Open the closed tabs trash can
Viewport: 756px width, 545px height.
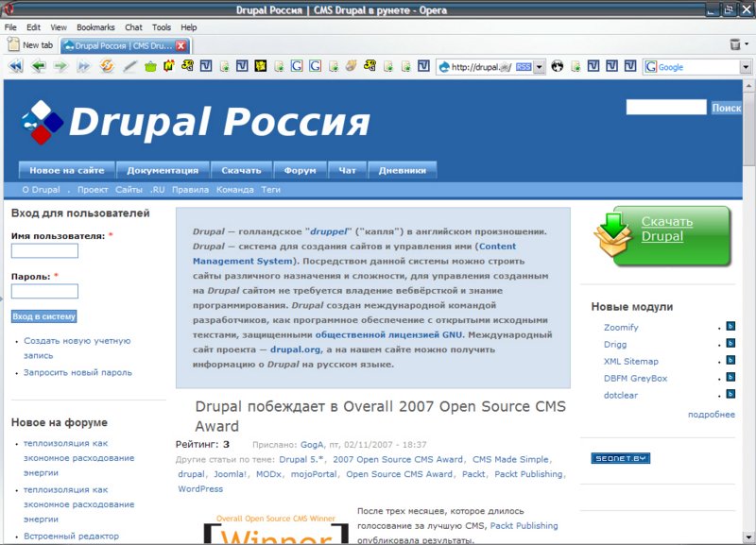pos(735,44)
